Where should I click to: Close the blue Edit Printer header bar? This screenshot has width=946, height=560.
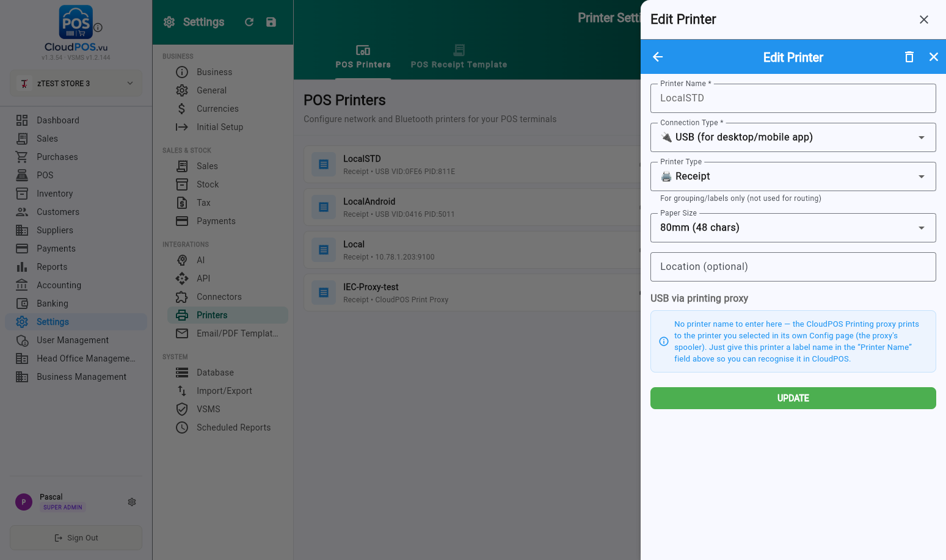point(934,57)
